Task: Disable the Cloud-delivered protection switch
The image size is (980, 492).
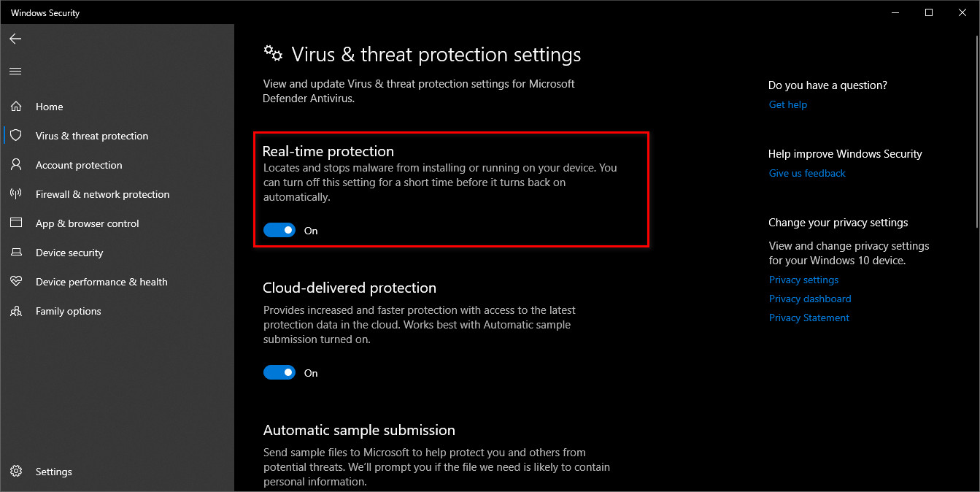Action: coord(279,373)
